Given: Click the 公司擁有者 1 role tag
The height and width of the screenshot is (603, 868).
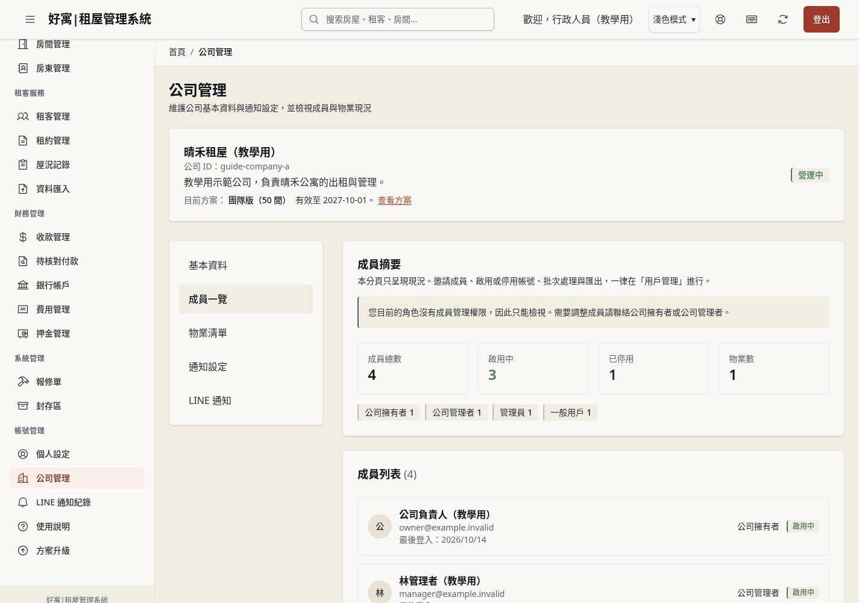Looking at the screenshot, I should (x=389, y=412).
